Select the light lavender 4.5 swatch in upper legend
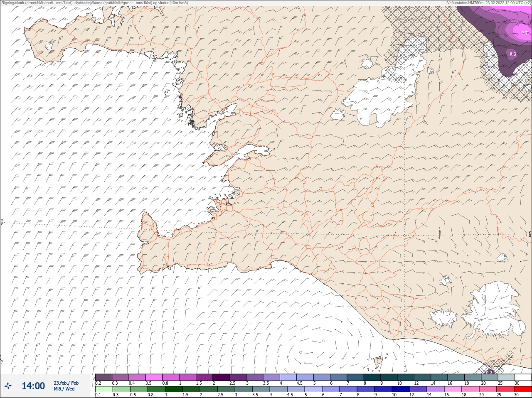This screenshot has height=398, width=532. pos(305,377)
